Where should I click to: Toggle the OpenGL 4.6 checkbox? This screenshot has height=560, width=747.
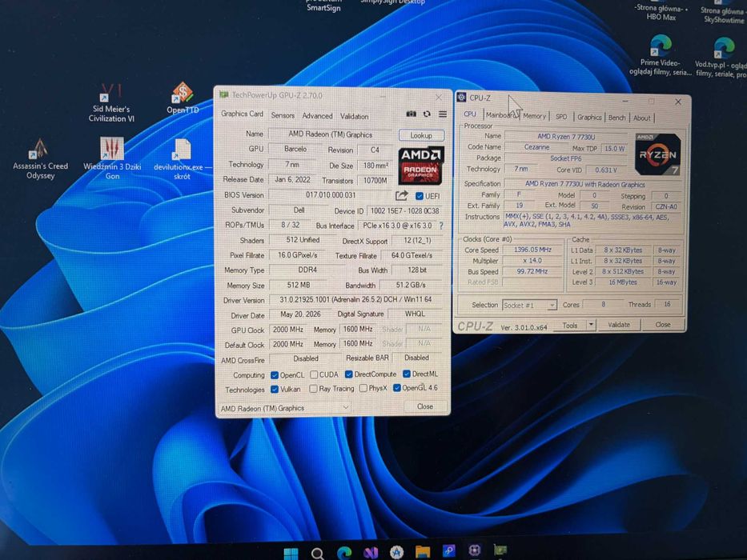click(x=397, y=388)
